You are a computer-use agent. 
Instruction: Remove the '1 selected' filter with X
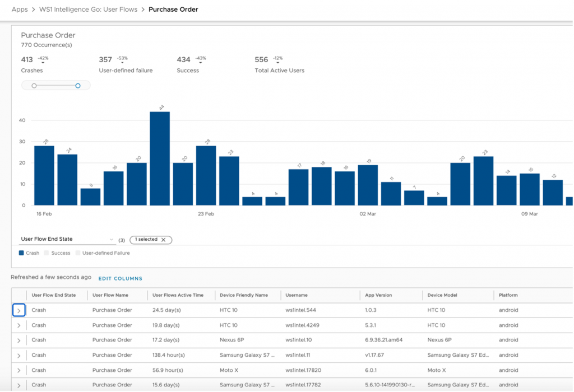click(x=163, y=240)
